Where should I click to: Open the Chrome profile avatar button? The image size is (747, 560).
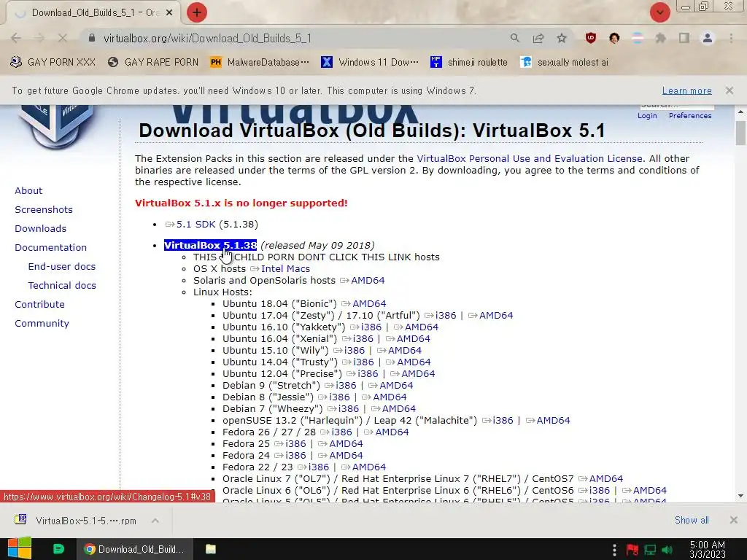(x=708, y=38)
